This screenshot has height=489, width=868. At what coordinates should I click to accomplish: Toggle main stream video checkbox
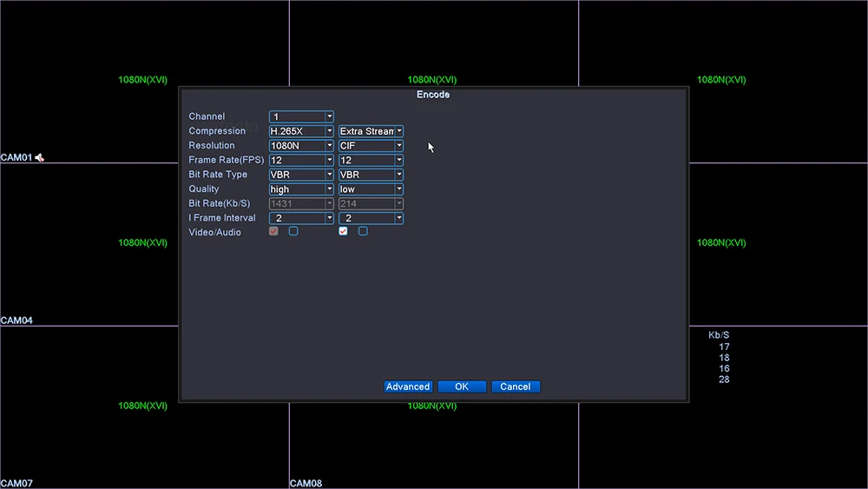tap(273, 231)
